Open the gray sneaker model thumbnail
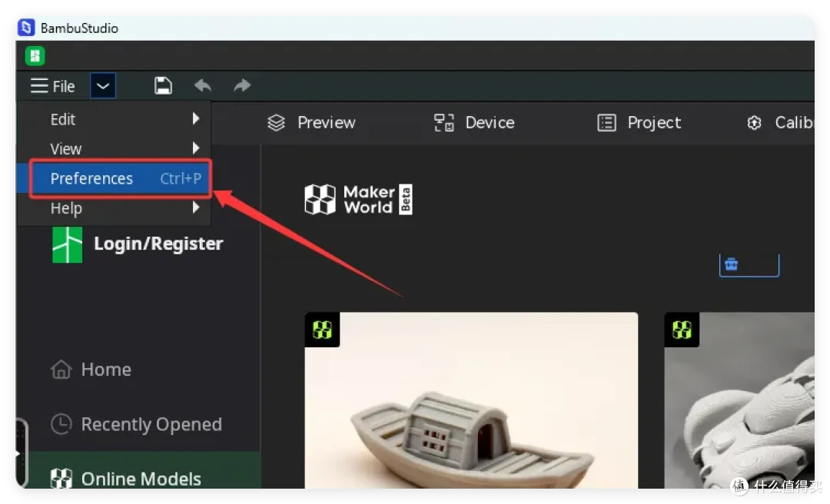 pyautogui.click(x=739, y=400)
